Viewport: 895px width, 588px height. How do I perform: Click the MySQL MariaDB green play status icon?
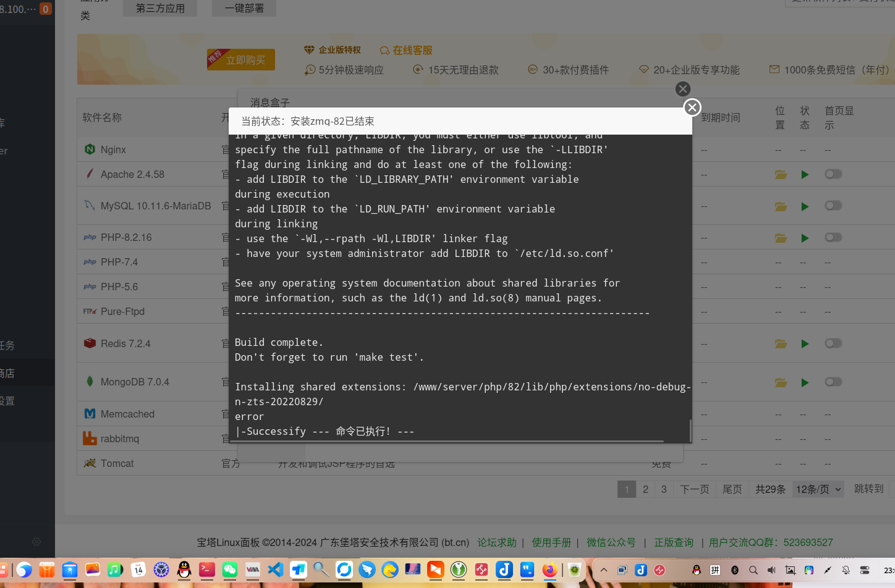coord(805,206)
